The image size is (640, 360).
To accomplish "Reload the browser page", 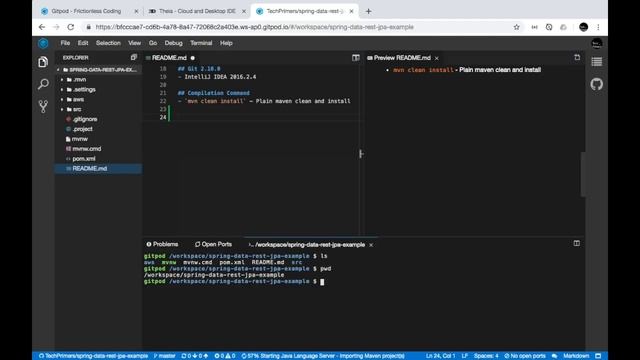I will [x=71, y=27].
